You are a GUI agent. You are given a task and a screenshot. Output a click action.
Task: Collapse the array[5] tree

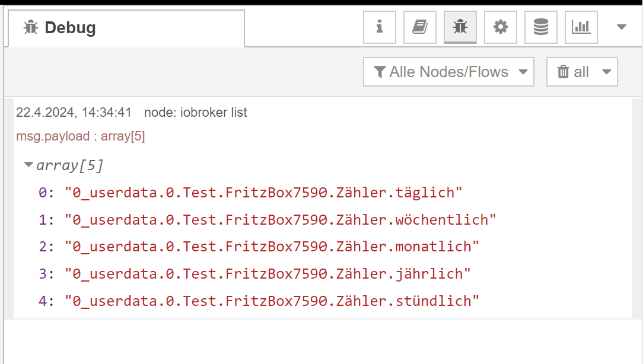(28, 165)
